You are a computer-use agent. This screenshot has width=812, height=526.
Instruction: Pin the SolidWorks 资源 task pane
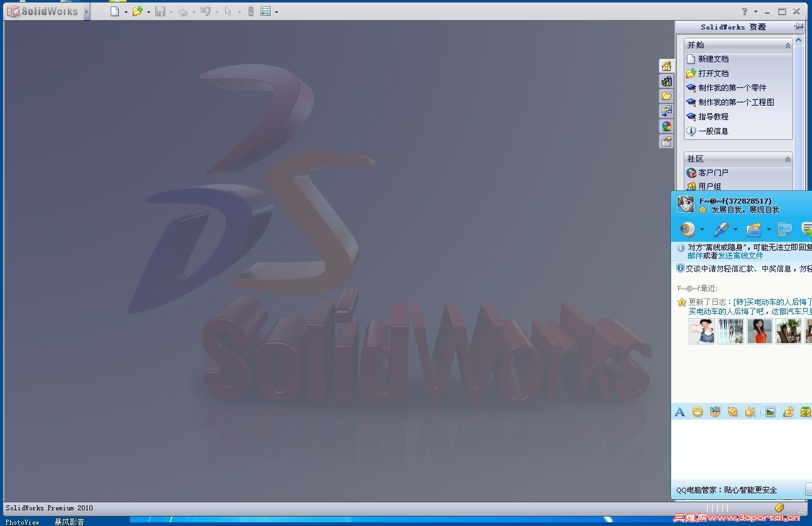(x=798, y=26)
